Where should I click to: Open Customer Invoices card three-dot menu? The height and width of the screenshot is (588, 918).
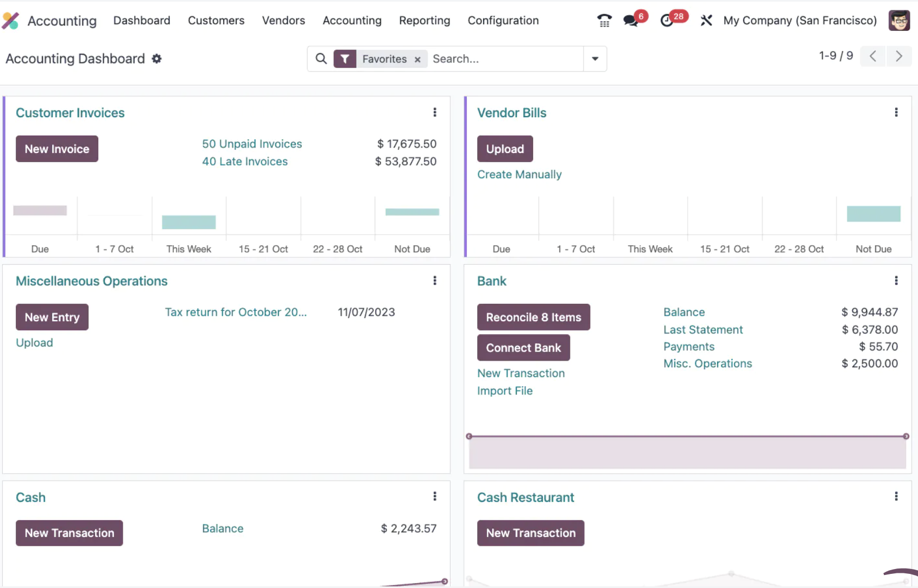(x=435, y=112)
